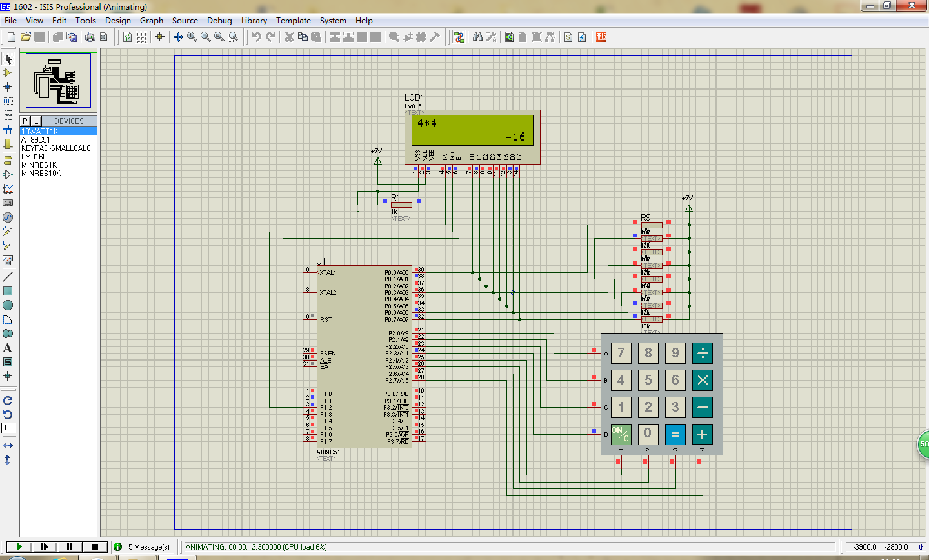Select the wire label LBL mode
Screen dimensions: 929x560
pyautogui.click(x=8, y=101)
